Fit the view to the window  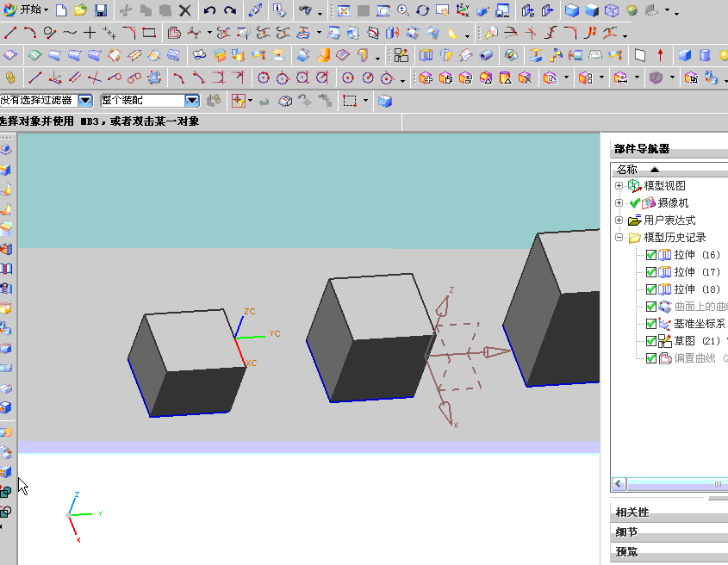344,9
